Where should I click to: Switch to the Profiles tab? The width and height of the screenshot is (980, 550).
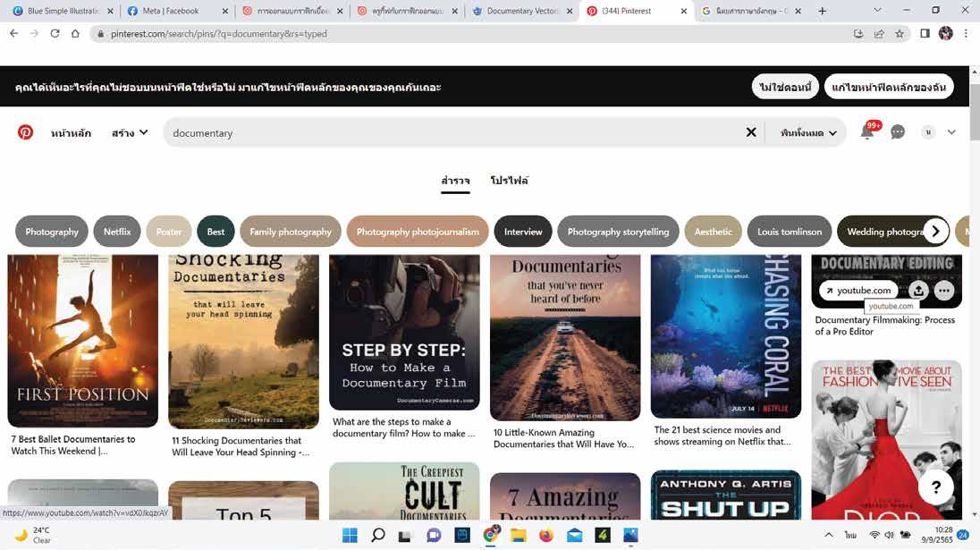tap(509, 181)
